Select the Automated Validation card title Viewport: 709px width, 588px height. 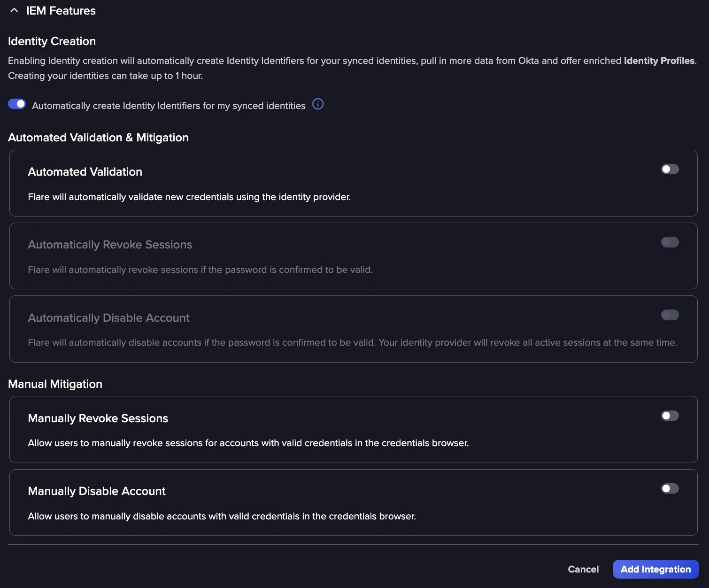[x=85, y=172]
